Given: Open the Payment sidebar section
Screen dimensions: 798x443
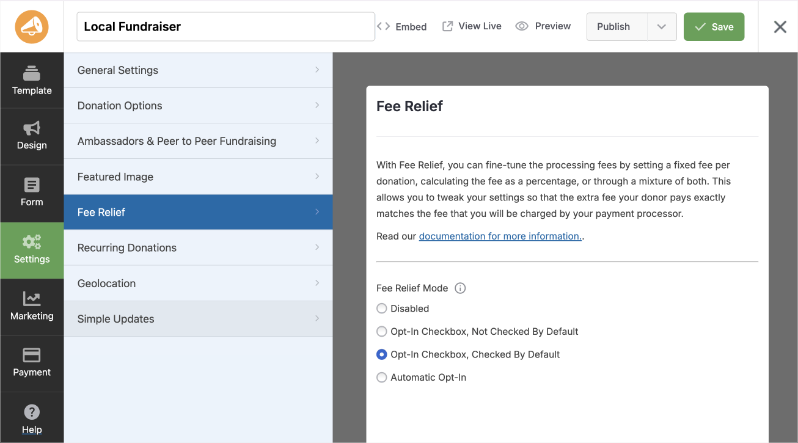Looking at the screenshot, I should [x=32, y=363].
